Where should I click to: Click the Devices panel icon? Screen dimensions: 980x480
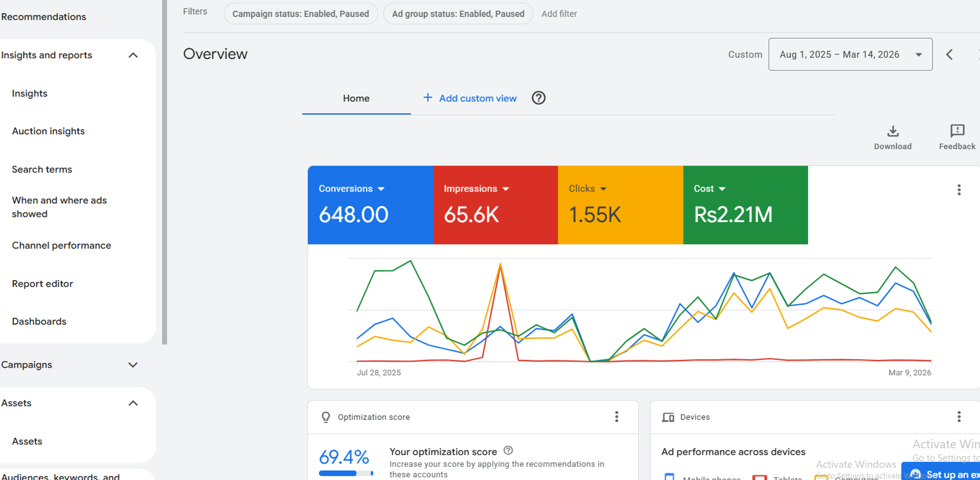(x=668, y=417)
